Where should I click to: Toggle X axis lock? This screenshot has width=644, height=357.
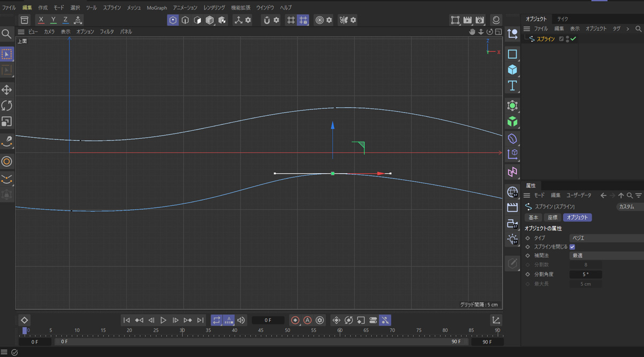point(41,20)
